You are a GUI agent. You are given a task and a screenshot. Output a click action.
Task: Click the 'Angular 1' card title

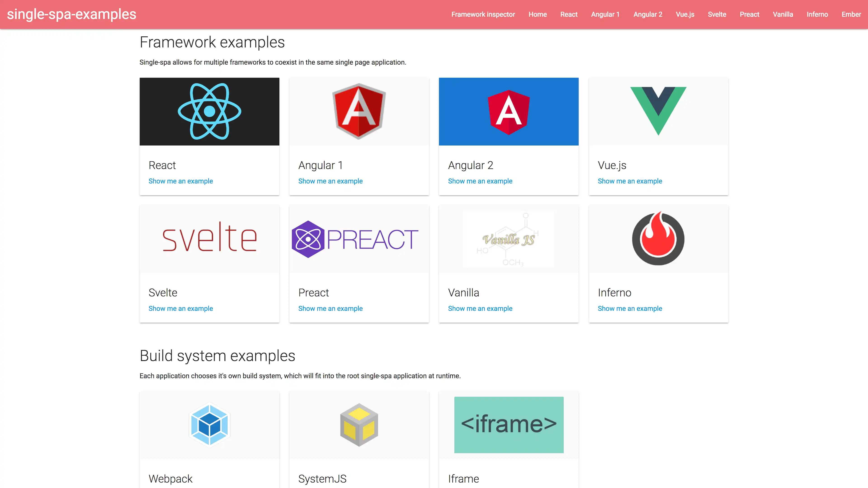tap(321, 165)
